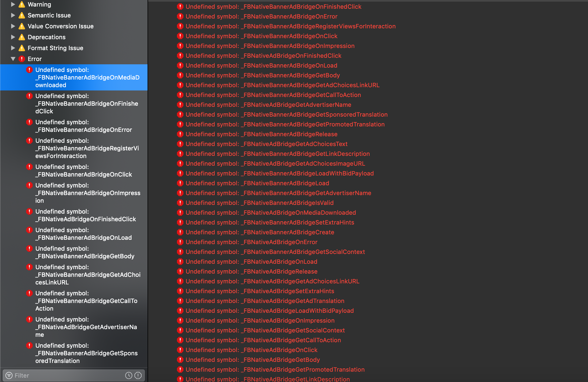The width and height of the screenshot is (588, 382).
Task: Click log line _FBNativeAdBridgeGetAdTranslation
Action: [265, 301]
